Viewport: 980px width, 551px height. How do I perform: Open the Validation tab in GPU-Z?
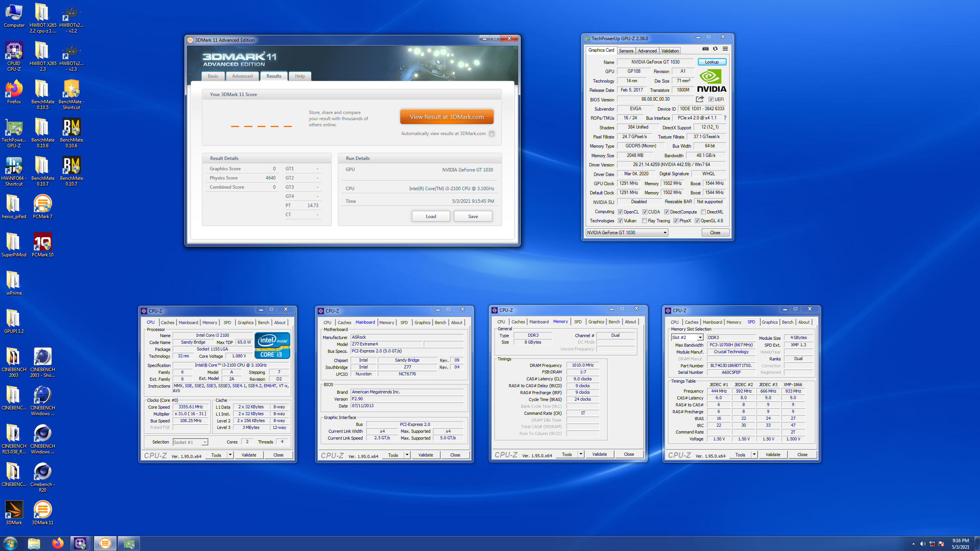670,51
